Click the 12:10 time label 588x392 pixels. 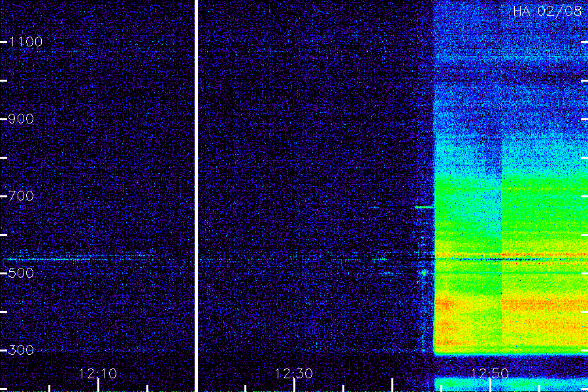[x=98, y=374]
